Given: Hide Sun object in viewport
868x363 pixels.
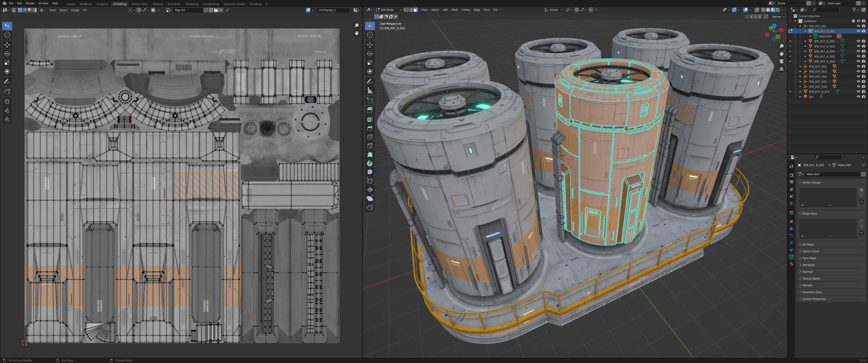Looking at the screenshot, I should [858, 97].
